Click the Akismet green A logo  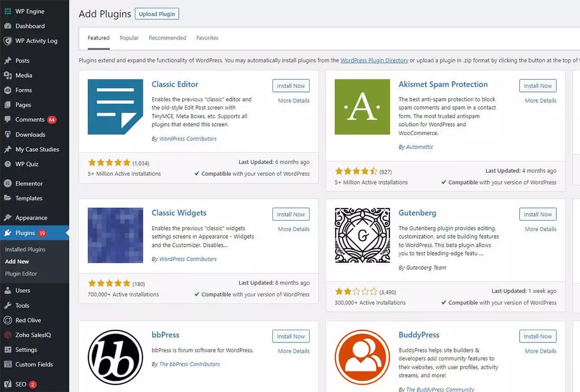[362, 107]
